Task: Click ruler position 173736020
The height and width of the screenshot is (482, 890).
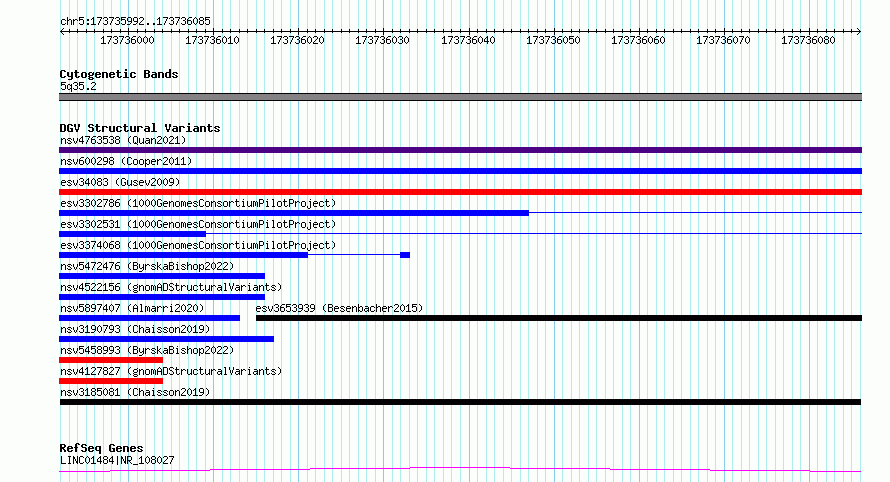Action: (297, 40)
